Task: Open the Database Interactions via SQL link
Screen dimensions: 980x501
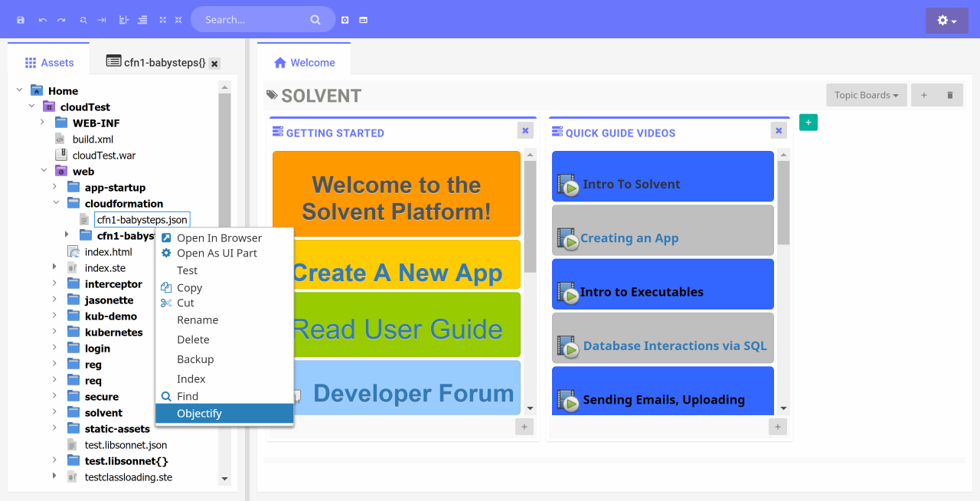Action: click(x=675, y=346)
